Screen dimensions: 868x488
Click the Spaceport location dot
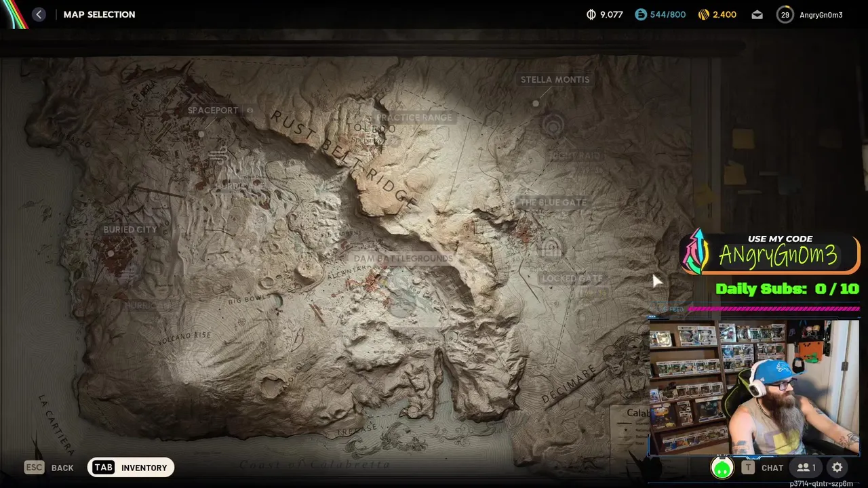(201, 134)
